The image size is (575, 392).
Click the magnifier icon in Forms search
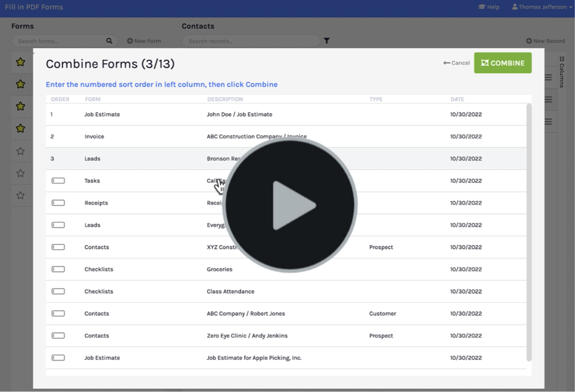[109, 41]
